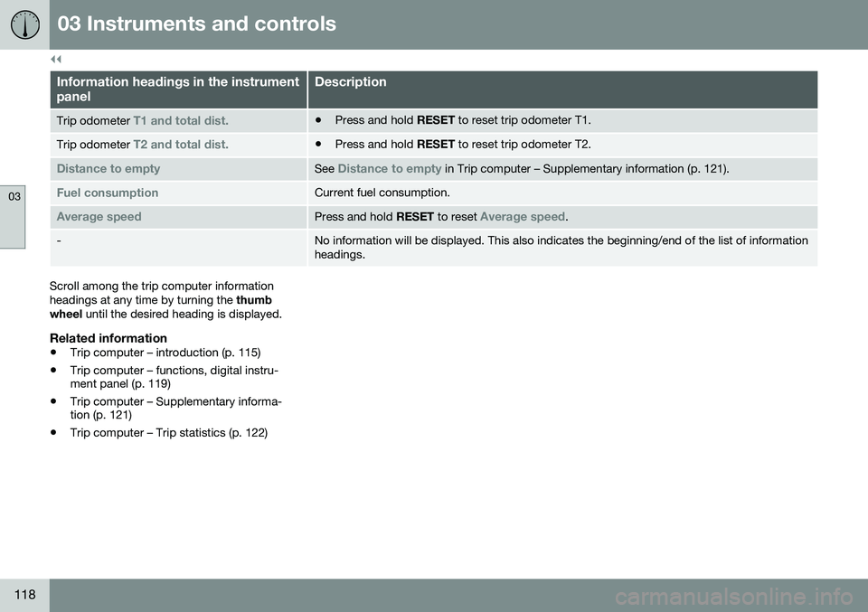Click the page number 118
This screenshot has width=868, height=612.
(x=25, y=594)
